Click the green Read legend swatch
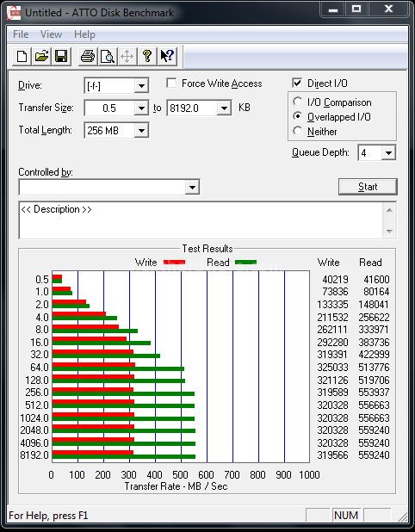 pyautogui.click(x=245, y=262)
